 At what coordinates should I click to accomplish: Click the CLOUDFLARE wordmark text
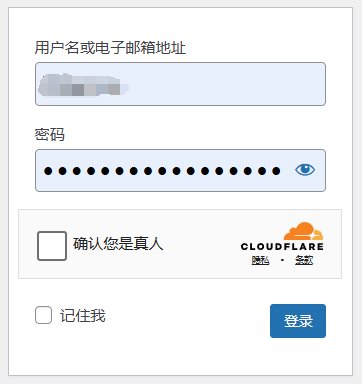(x=282, y=247)
